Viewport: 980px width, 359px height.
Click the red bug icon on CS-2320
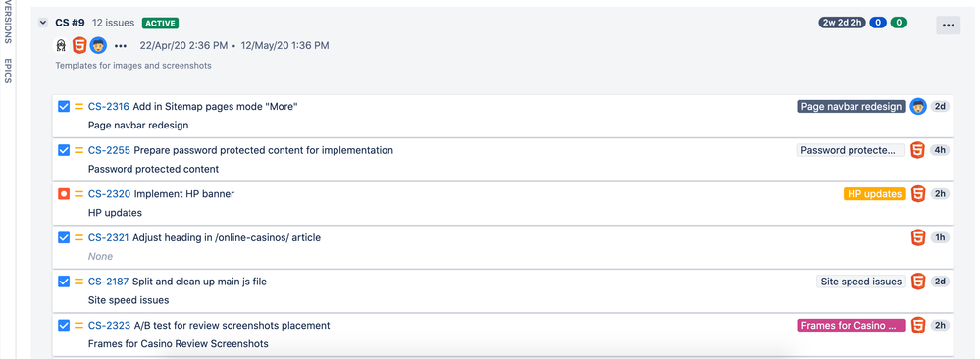(64, 194)
